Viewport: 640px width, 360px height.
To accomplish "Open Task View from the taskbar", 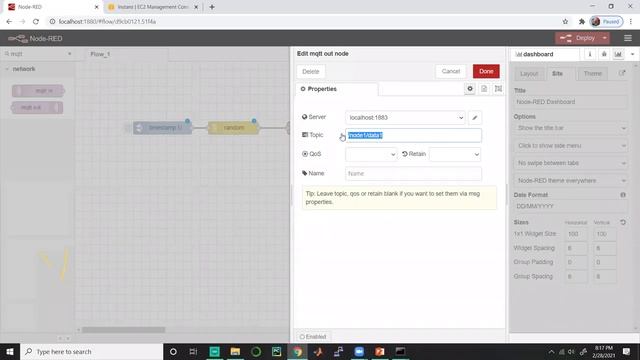I will pyautogui.click(x=193, y=351).
